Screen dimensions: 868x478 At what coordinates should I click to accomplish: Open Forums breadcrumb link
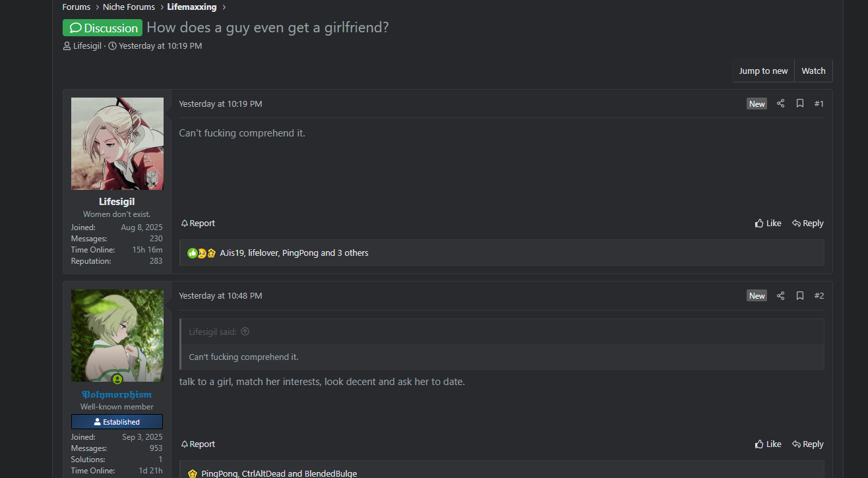77,7
